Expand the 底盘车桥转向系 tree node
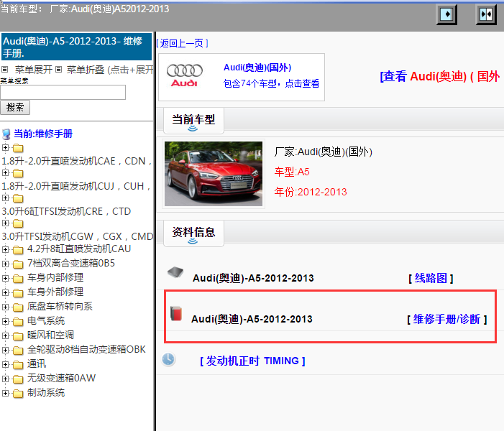The image size is (504, 431). point(5,307)
